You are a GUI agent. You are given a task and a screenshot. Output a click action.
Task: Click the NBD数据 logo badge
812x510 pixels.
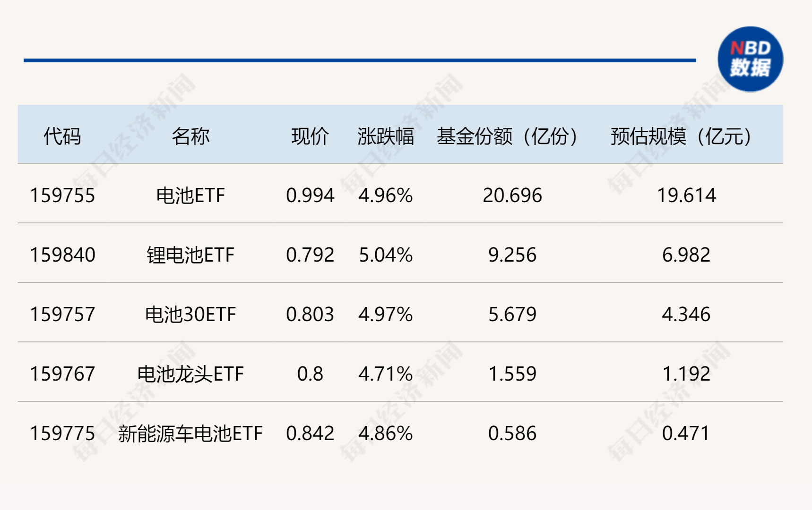(x=750, y=59)
